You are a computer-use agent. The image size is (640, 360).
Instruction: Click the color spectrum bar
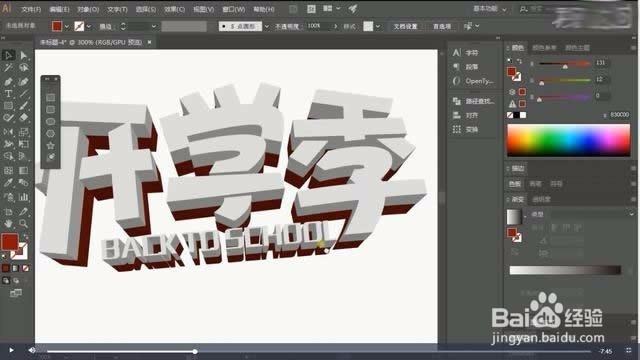(x=568, y=140)
